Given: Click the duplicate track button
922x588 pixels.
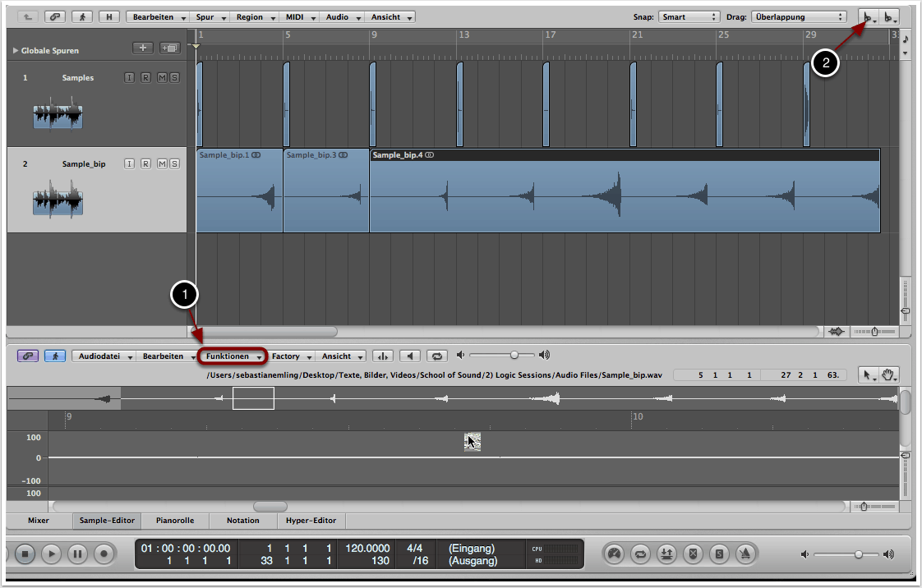Looking at the screenshot, I should (169, 48).
